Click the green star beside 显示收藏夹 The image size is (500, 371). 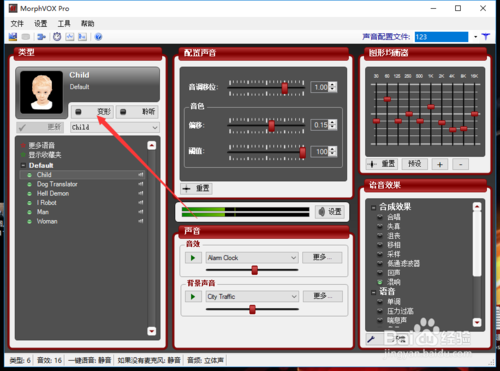[23, 155]
